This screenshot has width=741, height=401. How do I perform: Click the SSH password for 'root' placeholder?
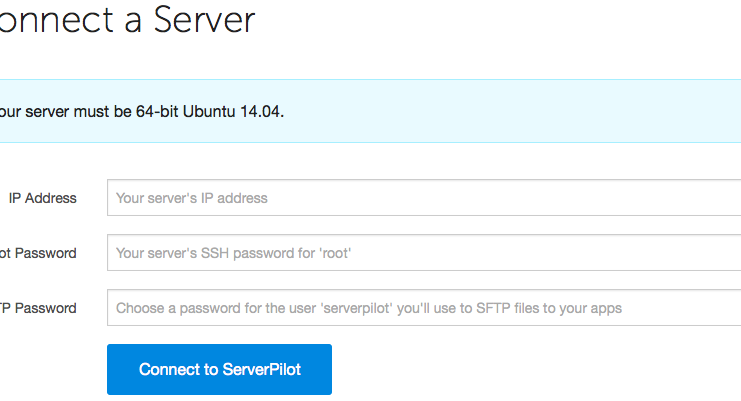(234, 253)
